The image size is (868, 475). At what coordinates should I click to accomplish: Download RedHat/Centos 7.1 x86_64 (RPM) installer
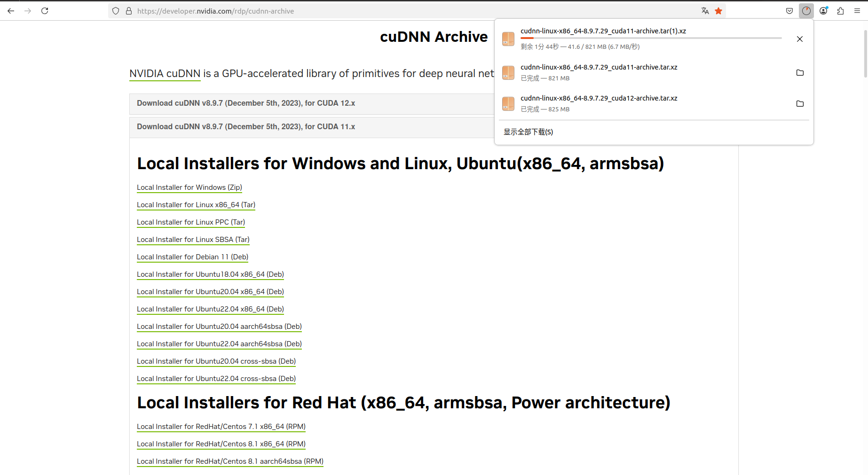click(221, 427)
